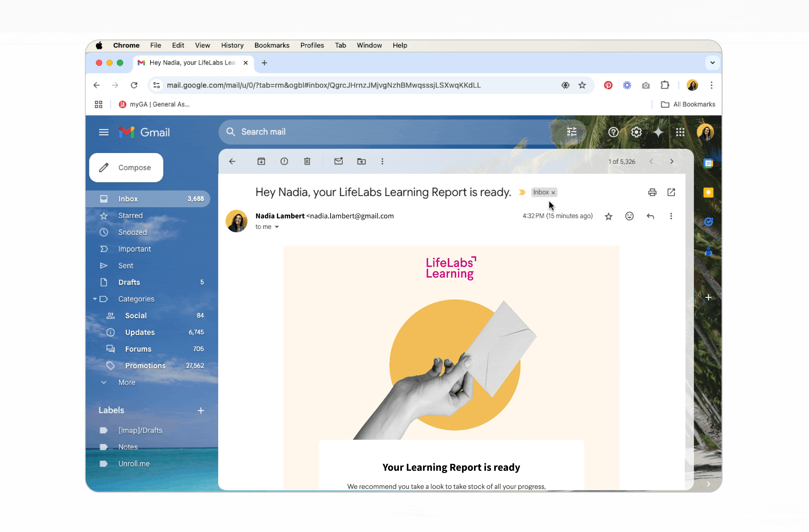Viewport: 809px width, 532px height.
Task: Print the email with printer icon
Action: click(652, 192)
